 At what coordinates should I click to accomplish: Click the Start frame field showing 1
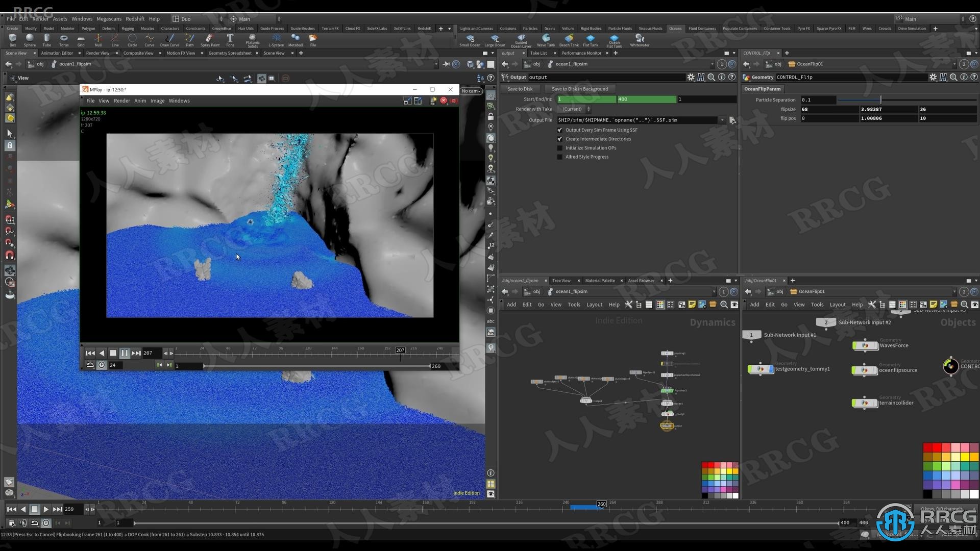[x=587, y=99]
